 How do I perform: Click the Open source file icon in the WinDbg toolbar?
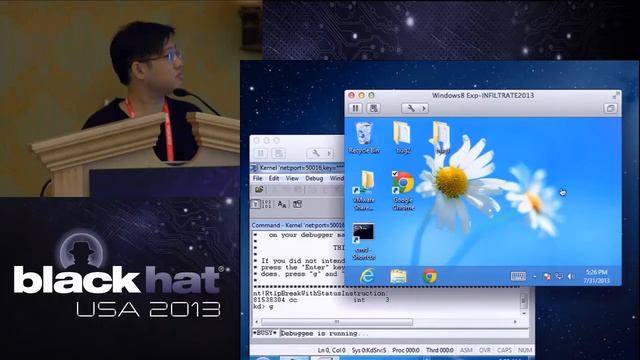pyautogui.click(x=259, y=190)
